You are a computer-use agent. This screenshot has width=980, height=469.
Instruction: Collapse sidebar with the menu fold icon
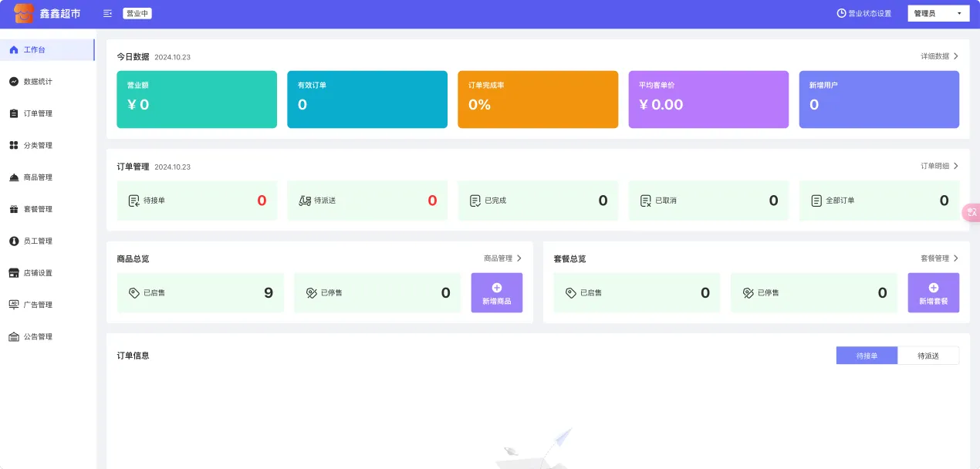click(x=107, y=13)
